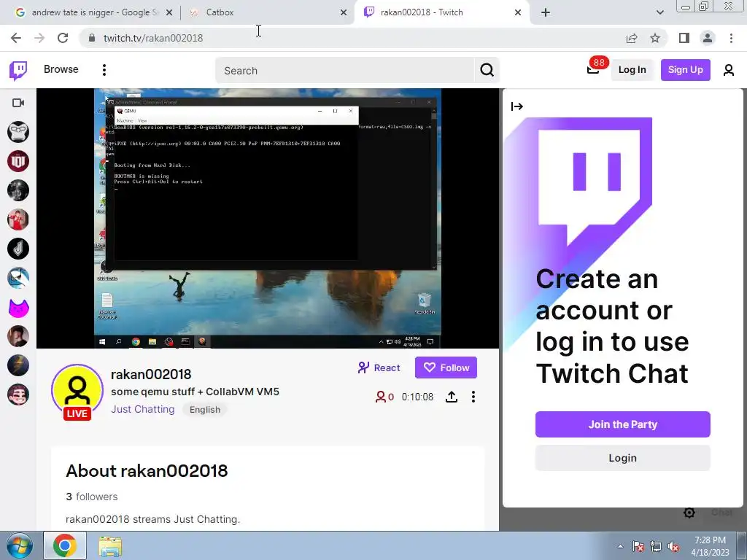
Task: Open the Chrome profile icon
Action: tap(708, 38)
